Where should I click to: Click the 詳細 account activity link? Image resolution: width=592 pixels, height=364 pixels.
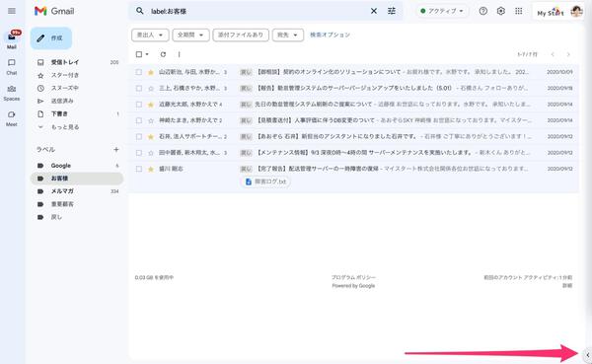click(x=567, y=286)
